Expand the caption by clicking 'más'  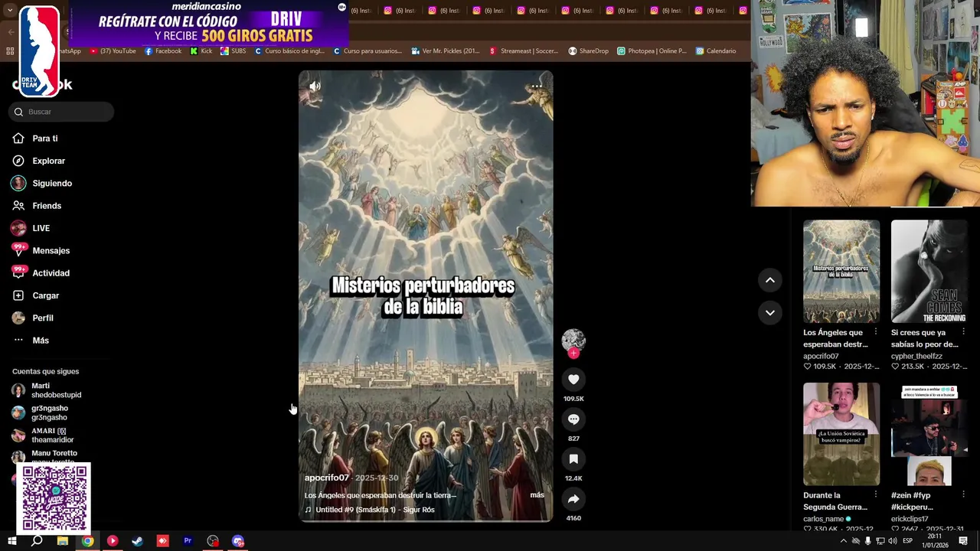537,495
